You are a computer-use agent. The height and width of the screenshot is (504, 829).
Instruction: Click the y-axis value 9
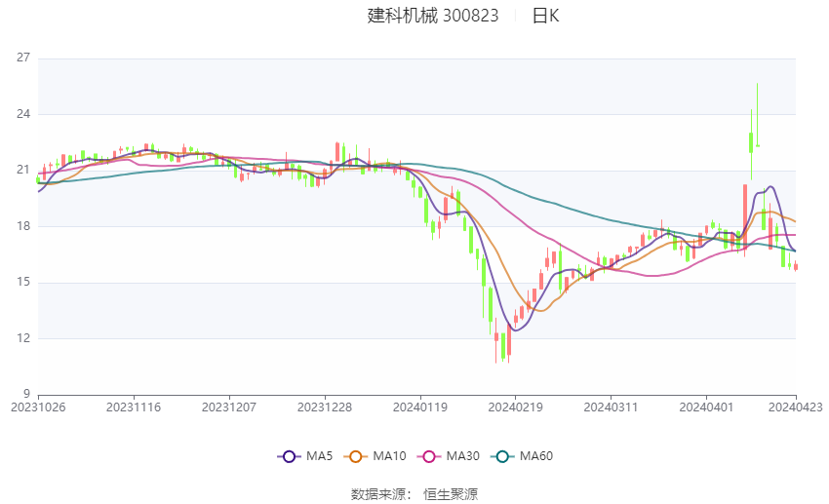pos(26,394)
